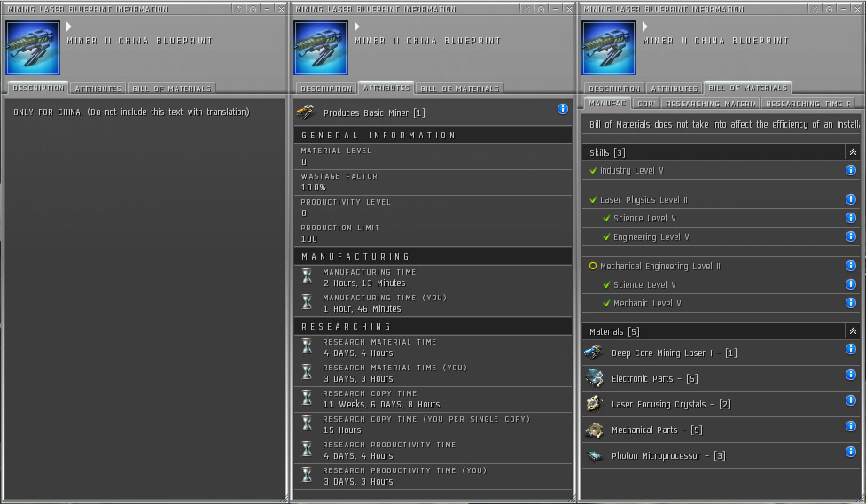Close the left blueprint window
This screenshot has height=504, width=866.
281,9
